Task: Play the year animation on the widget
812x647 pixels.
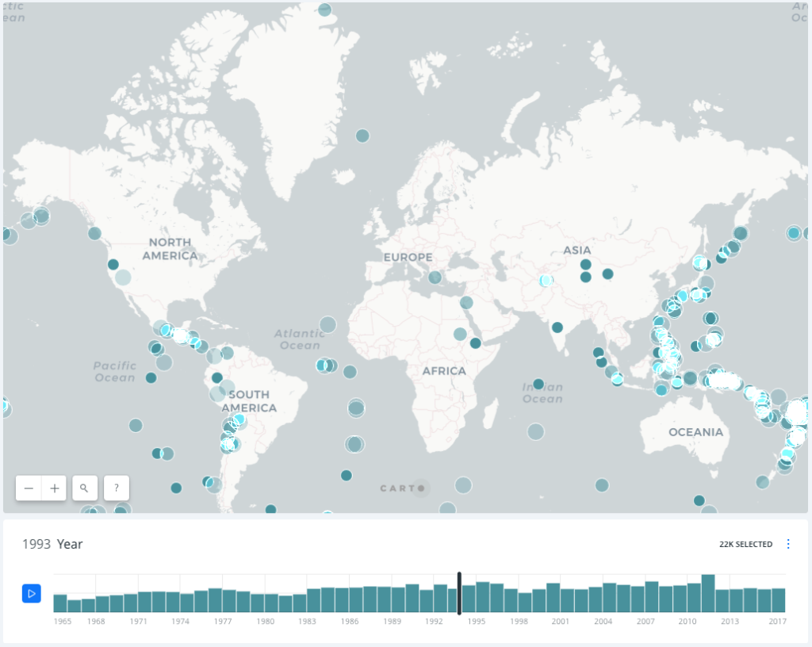Action: (x=31, y=593)
